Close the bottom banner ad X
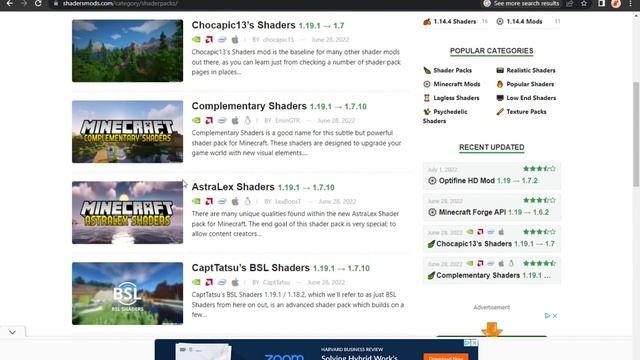The width and height of the screenshot is (640, 360). (475, 343)
